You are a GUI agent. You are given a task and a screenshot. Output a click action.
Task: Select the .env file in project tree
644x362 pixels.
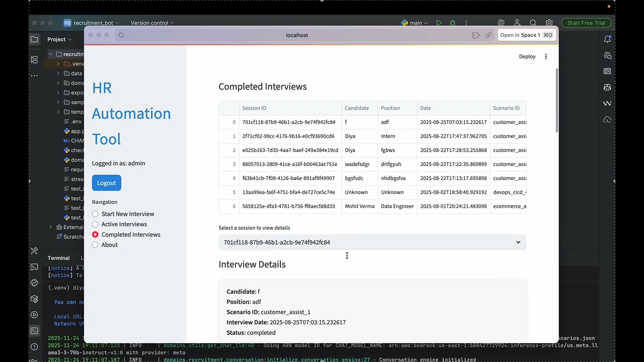[73, 122]
